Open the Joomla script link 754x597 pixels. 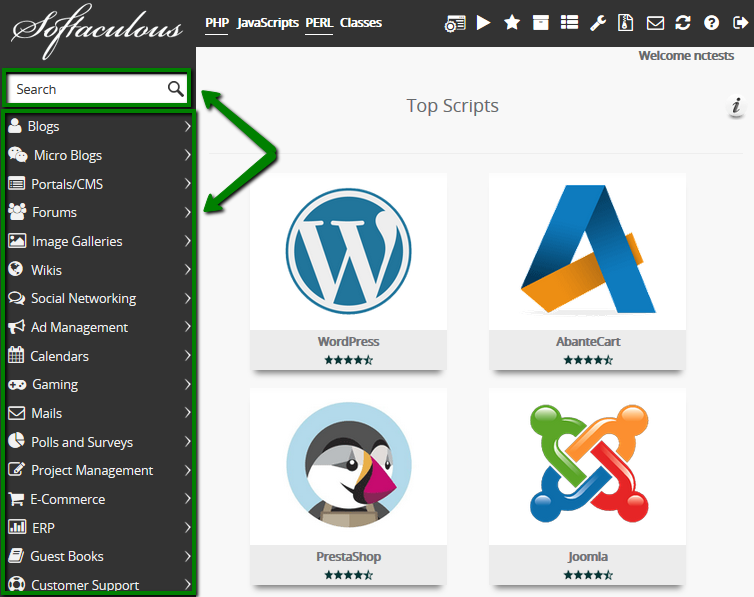click(588, 557)
